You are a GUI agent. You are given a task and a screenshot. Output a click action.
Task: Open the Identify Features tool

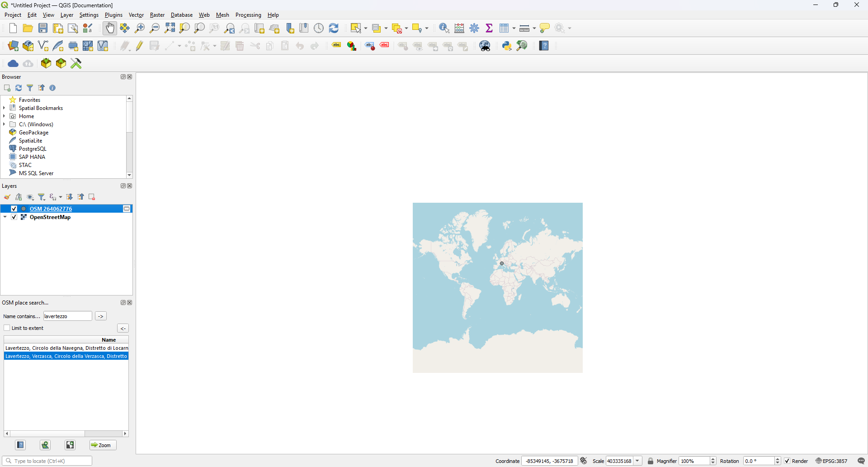point(444,28)
